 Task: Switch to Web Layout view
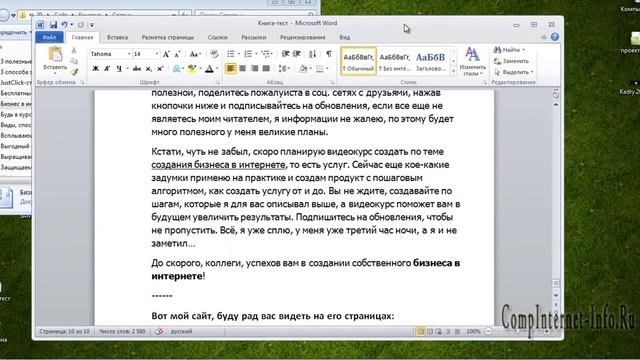[x=439, y=331]
